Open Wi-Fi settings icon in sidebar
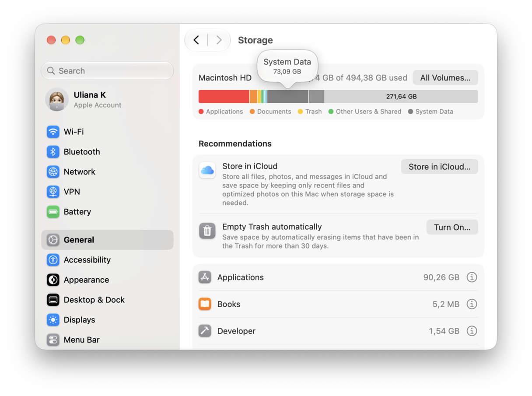The height and width of the screenshot is (396, 532). tap(53, 132)
